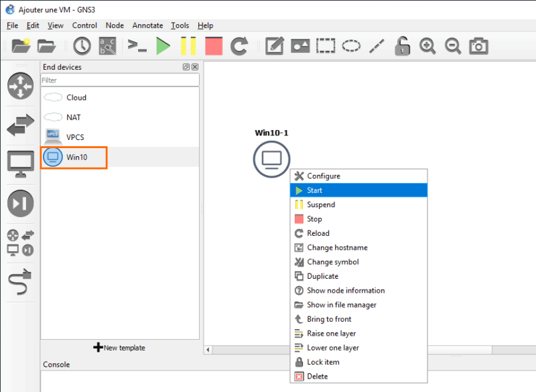
Task: Expand the Control menu
Action: [x=84, y=25]
